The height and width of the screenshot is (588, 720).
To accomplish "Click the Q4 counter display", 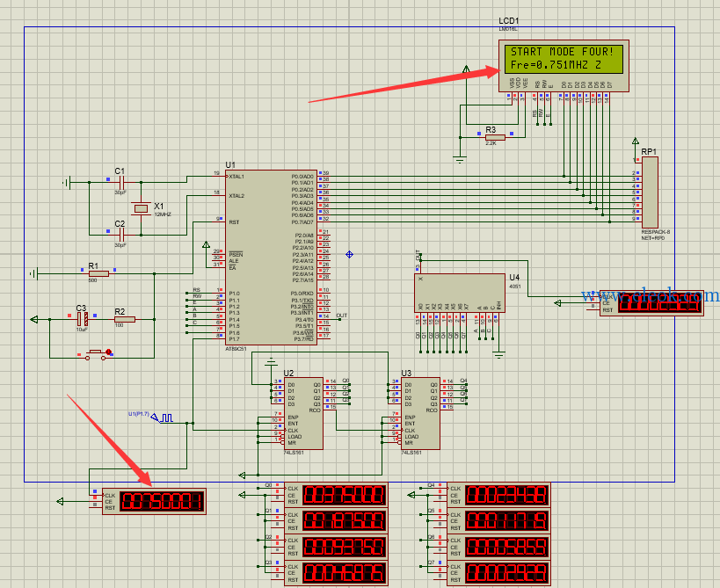I will tap(498, 496).
